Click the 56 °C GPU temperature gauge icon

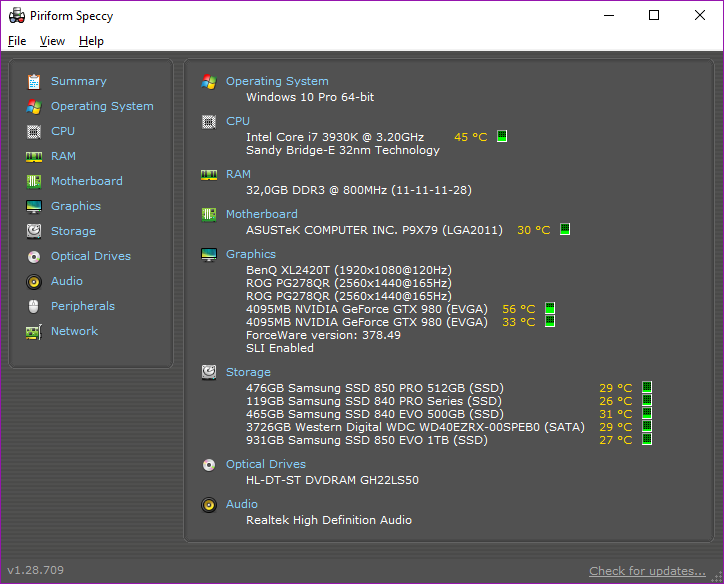click(x=550, y=309)
